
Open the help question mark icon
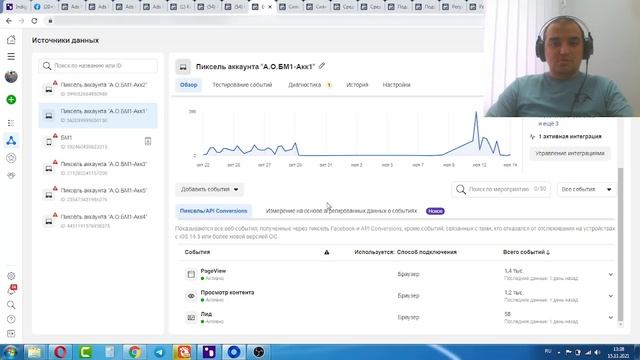click(11, 319)
